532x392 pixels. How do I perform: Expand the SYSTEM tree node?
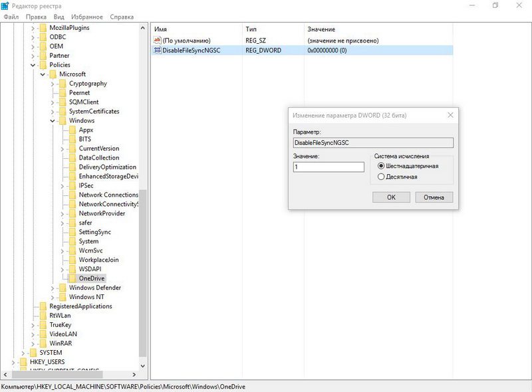click(x=23, y=353)
